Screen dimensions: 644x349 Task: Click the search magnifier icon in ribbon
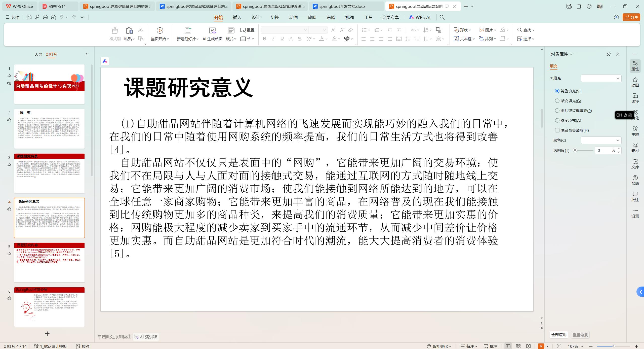(442, 17)
